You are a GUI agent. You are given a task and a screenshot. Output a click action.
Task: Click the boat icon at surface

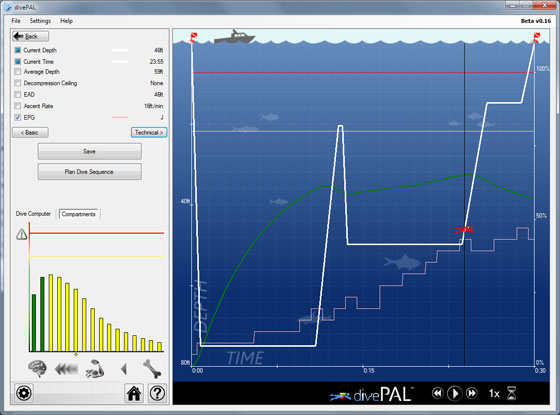click(x=234, y=37)
